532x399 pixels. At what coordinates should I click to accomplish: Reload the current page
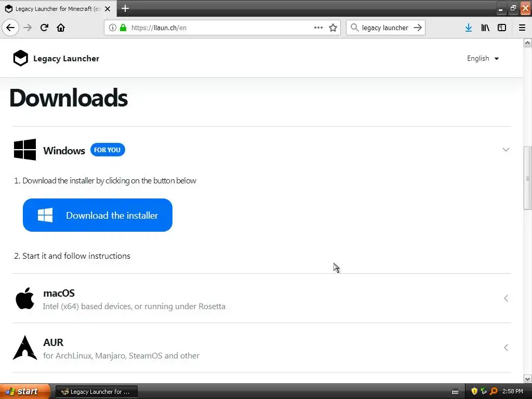click(x=44, y=28)
